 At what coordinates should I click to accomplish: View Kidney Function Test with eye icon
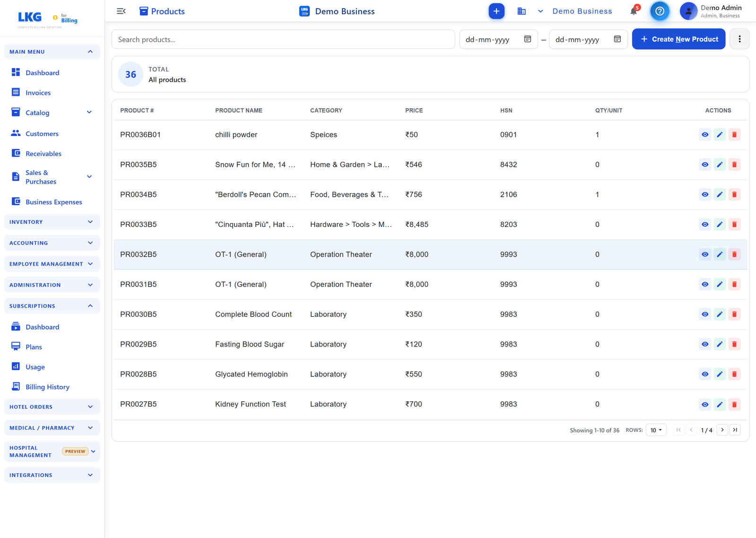click(705, 404)
